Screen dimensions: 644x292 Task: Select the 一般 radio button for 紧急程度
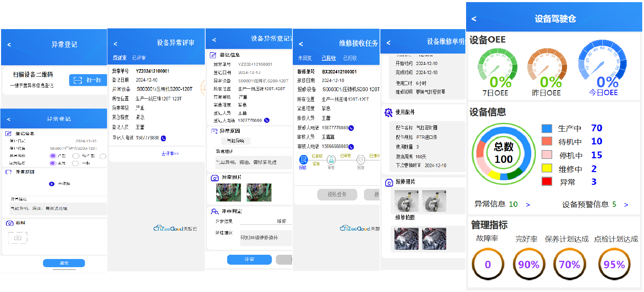[x=75, y=163]
